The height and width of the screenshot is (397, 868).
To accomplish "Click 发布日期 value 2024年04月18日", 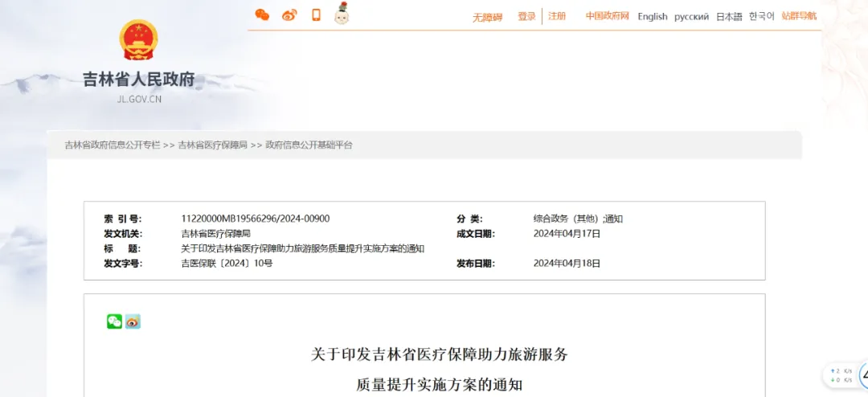I will [x=567, y=264].
